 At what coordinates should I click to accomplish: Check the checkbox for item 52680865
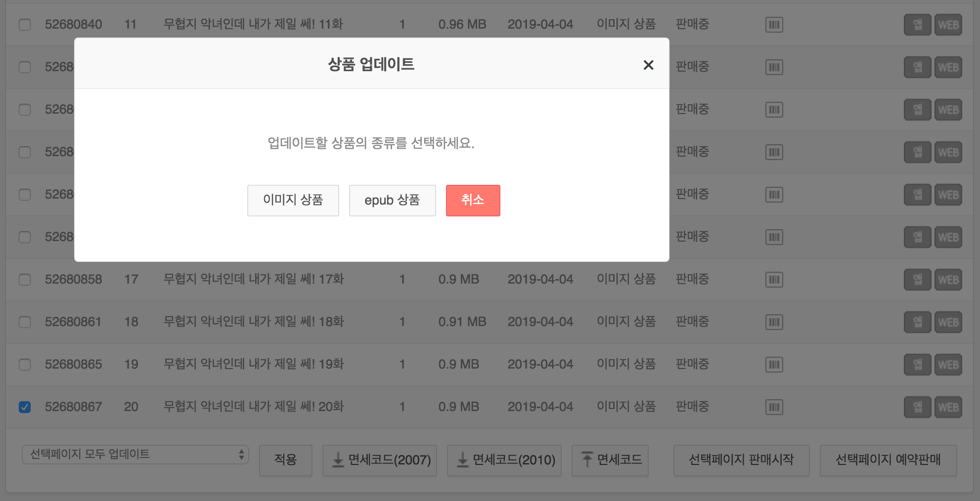[x=25, y=364]
